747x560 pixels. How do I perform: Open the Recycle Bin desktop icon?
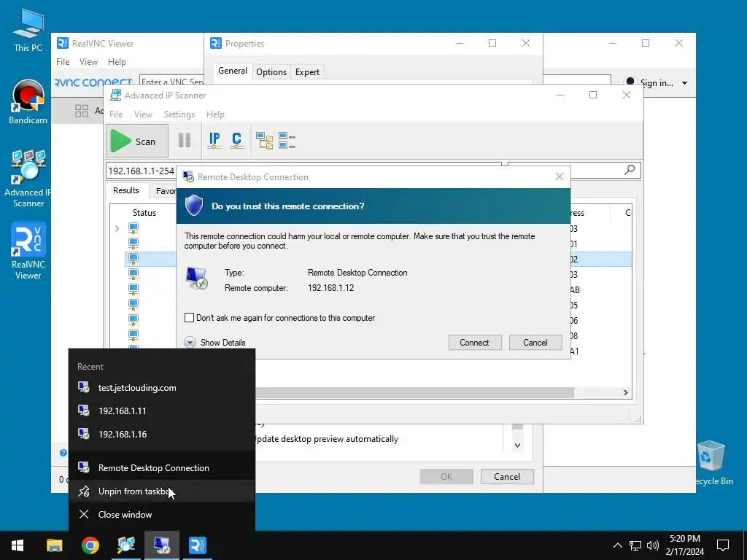coord(711,463)
